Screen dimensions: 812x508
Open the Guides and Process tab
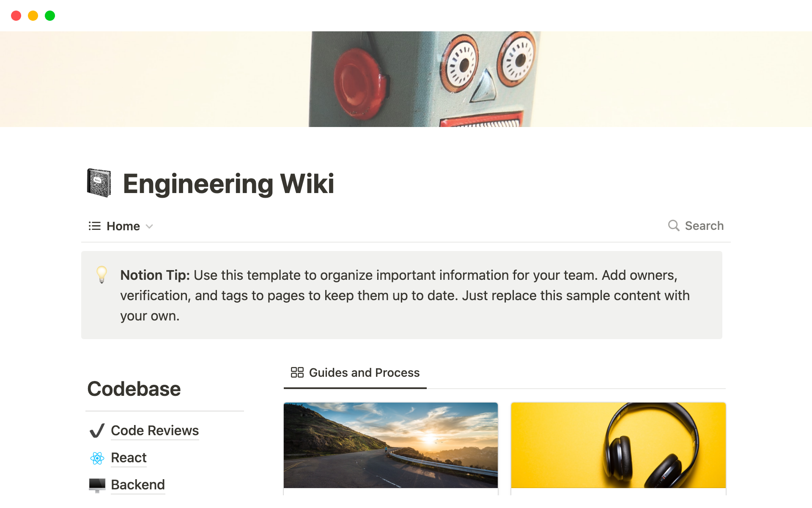[354, 373]
